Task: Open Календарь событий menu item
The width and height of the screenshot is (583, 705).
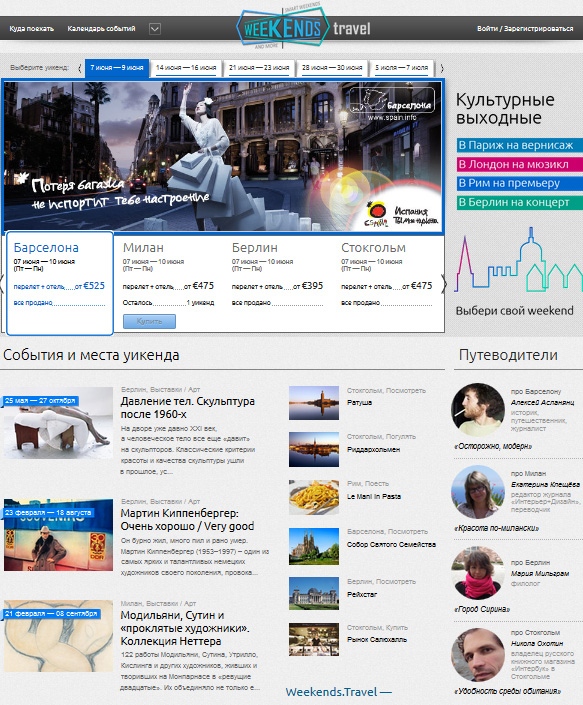Action: click(101, 29)
